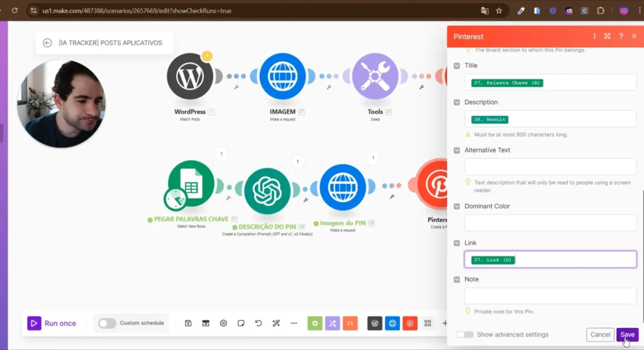Click the Pinterest panel scrollbar

(642, 257)
